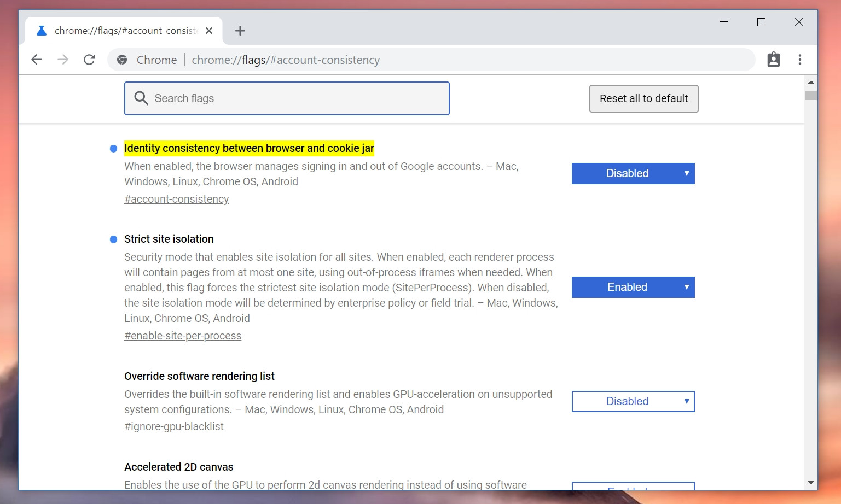This screenshot has width=841, height=504.
Task: Minimize the Chrome window
Action: (724, 22)
